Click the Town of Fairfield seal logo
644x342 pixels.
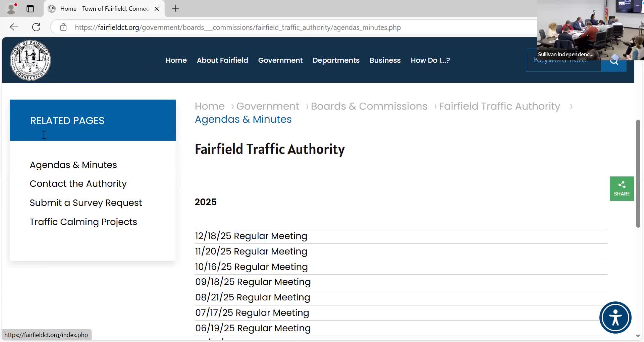pos(30,60)
